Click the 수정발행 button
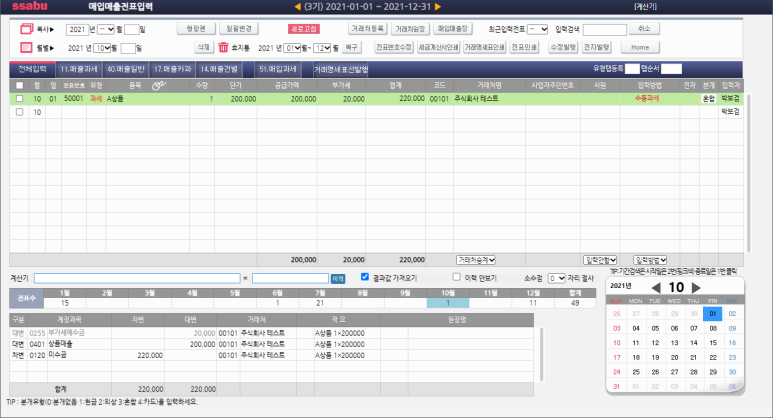Screen dimensions: 773x418 coord(563,47)
